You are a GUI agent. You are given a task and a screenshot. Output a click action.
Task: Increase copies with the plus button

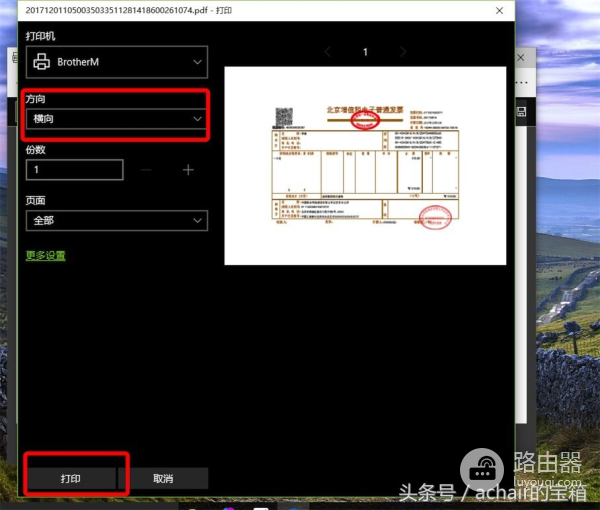pyautogui.click(x=188, y=170)
